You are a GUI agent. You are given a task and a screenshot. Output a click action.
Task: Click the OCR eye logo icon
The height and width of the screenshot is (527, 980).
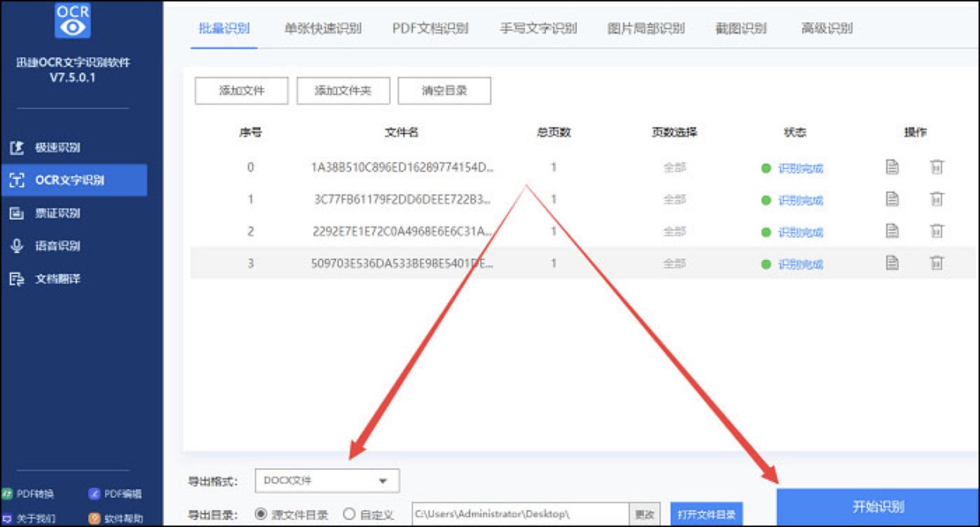[x=73, y=20]
